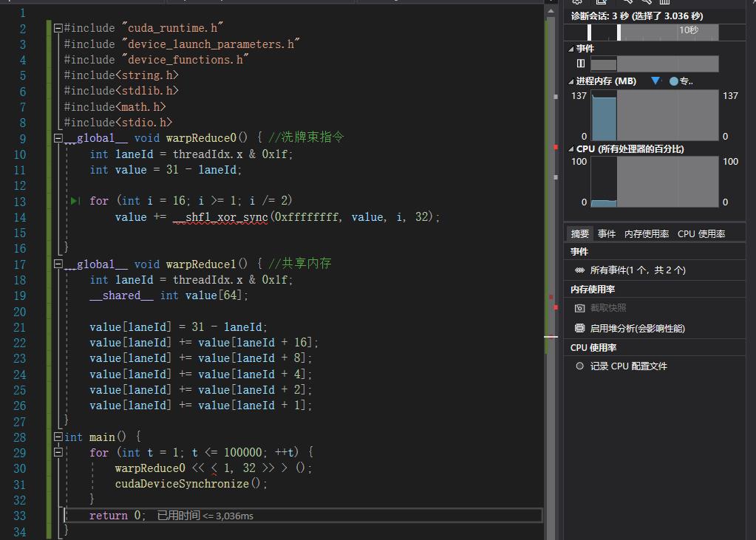The width and height of the screenshot is (756, 540).
Task: Open the 摘要 tab
Action: (579, 234)
